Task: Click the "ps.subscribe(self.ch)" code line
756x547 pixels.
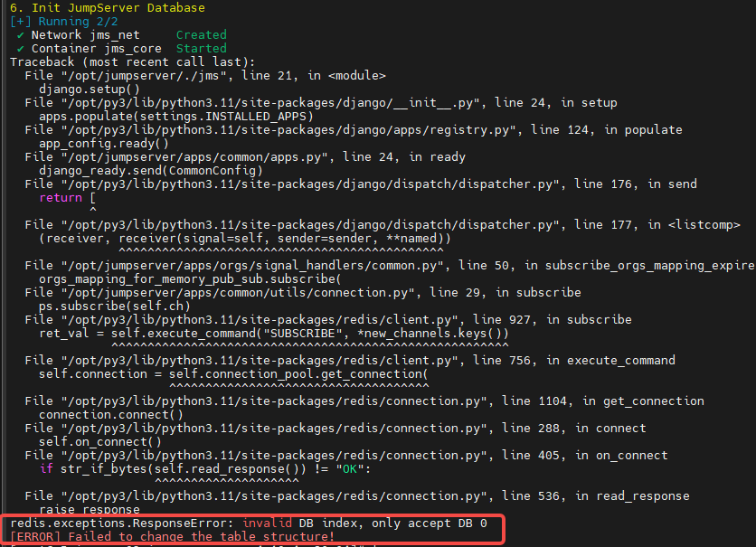Action: [x=115, y=306]
